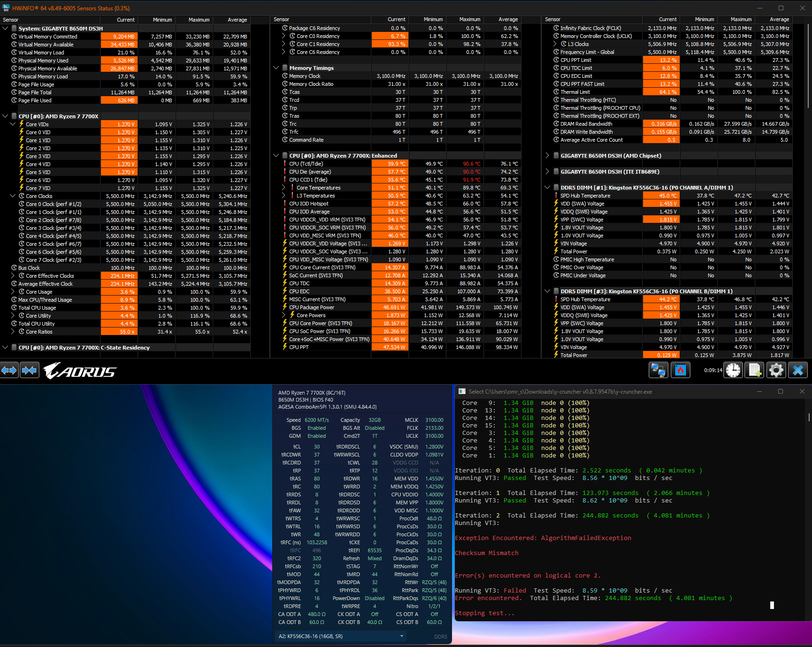Expand the Core Temperatures node
This screenshot has width=812, height=647.
coord(284,188)
